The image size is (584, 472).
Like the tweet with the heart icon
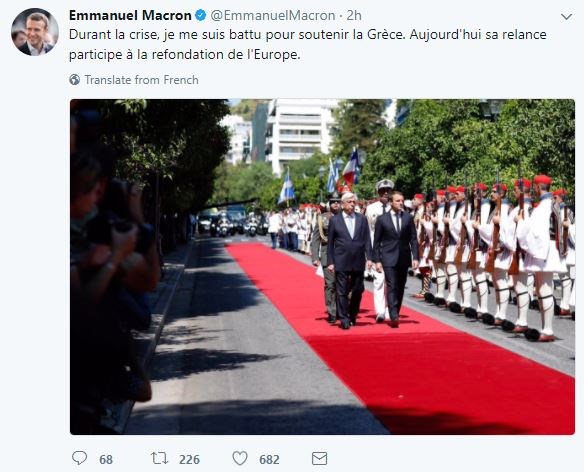pos(240,458)
